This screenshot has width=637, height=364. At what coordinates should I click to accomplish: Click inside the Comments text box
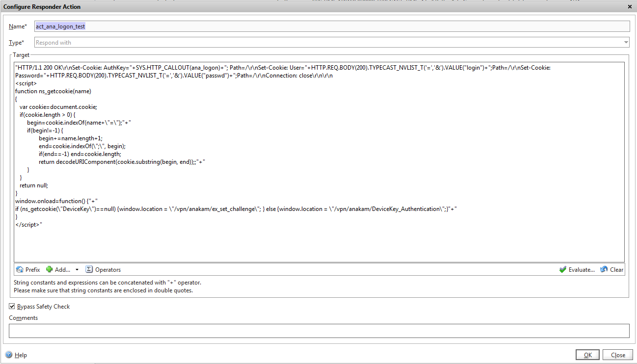point(319,331)
